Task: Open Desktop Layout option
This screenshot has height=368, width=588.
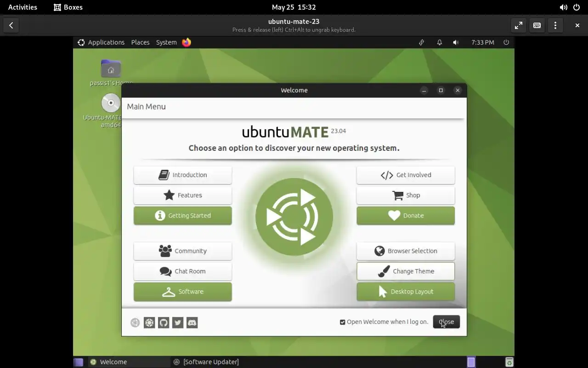Action: pyautogui.click(x=406, y=292)
